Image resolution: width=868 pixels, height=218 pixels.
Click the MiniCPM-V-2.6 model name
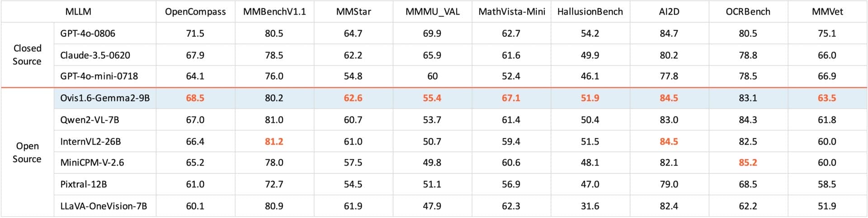pyautogui.click(x=92, y=162)
